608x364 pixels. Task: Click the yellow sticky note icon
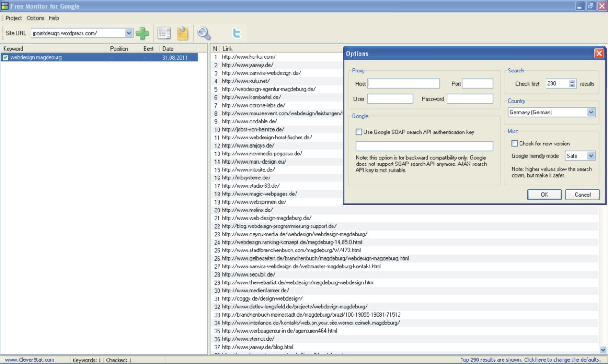(183, 33)
